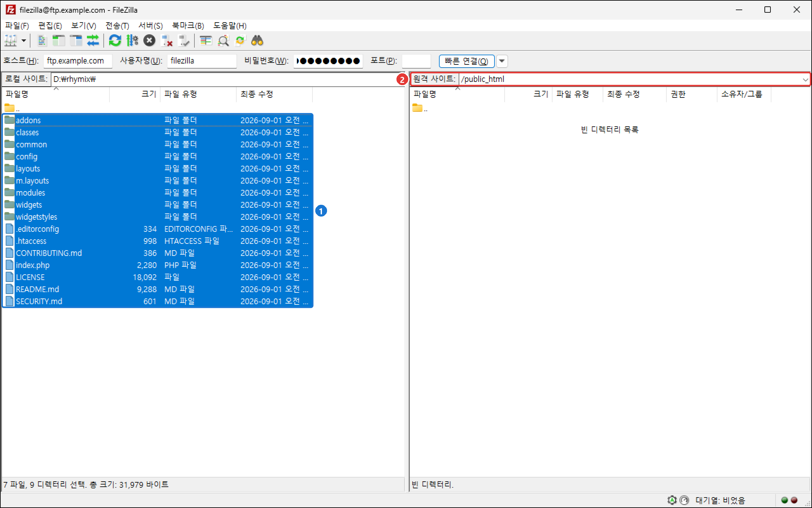Image resolution: width=812 pixels, height=508 pixels.
Task: Expand the Site Manager dropdown arrow
Action: [x=24, y=41]
